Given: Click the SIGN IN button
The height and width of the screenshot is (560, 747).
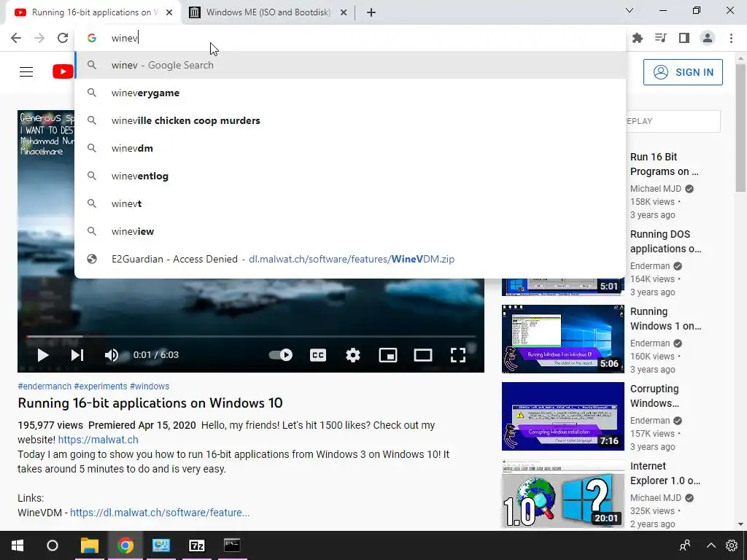Looking at the screenshot, I should [x=683, y=72].
